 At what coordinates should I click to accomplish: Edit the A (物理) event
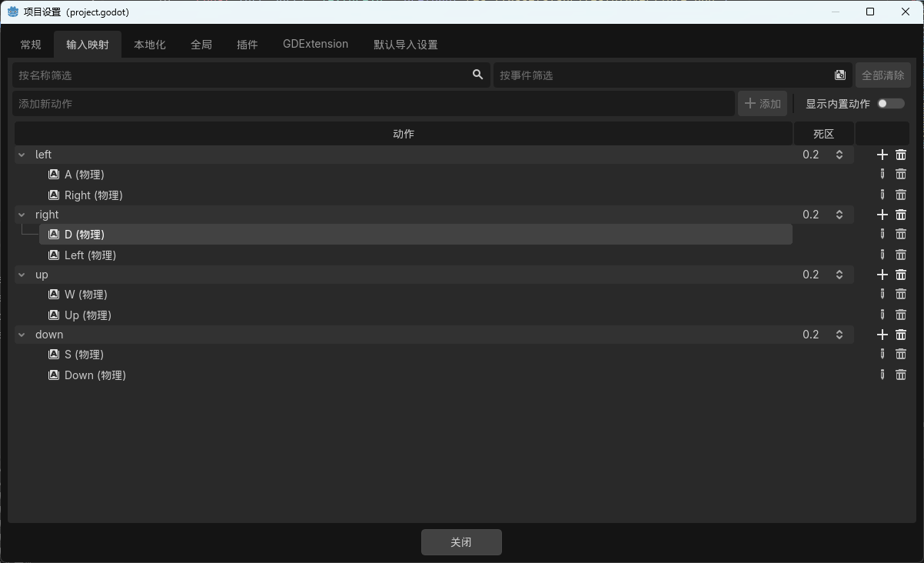point(882,175)
